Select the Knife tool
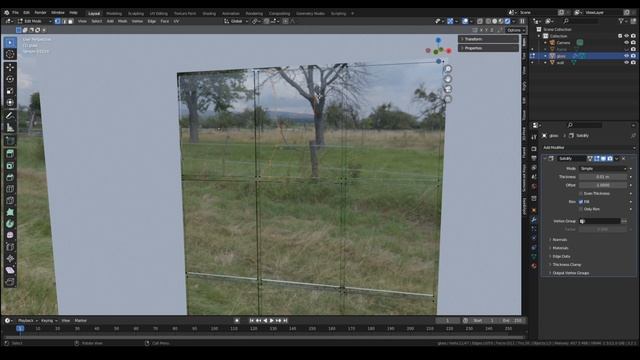Viewport: 640px width, 360px height. pos(10,200)
